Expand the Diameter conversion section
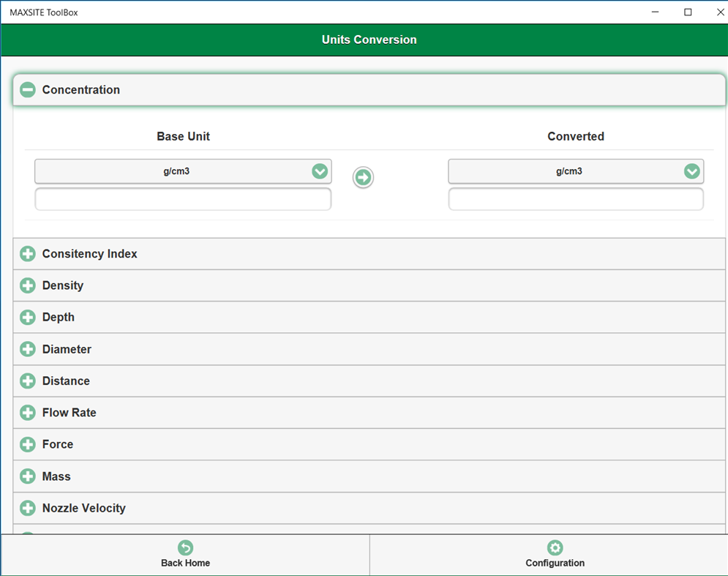 [27, 349]
